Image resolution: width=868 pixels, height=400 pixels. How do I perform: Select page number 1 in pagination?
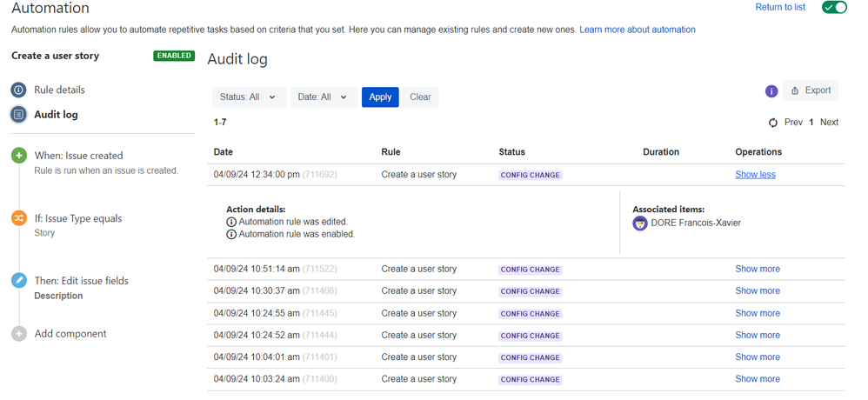811,123
